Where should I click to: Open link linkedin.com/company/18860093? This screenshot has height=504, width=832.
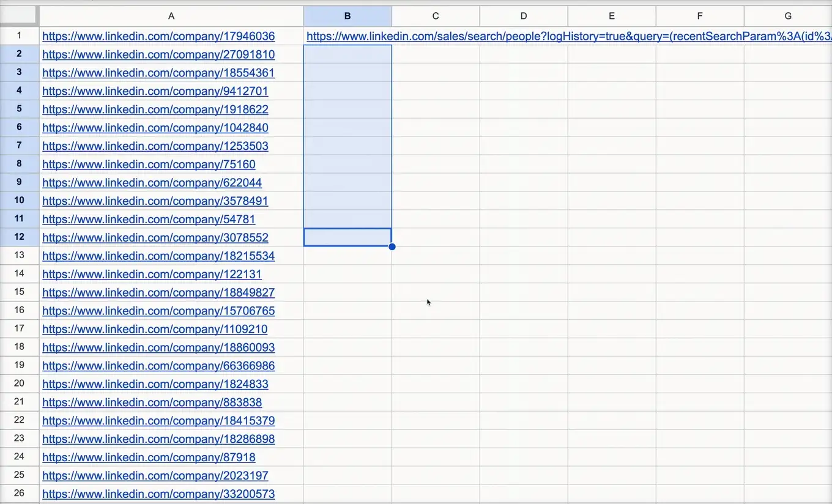(x=158, y=347)
